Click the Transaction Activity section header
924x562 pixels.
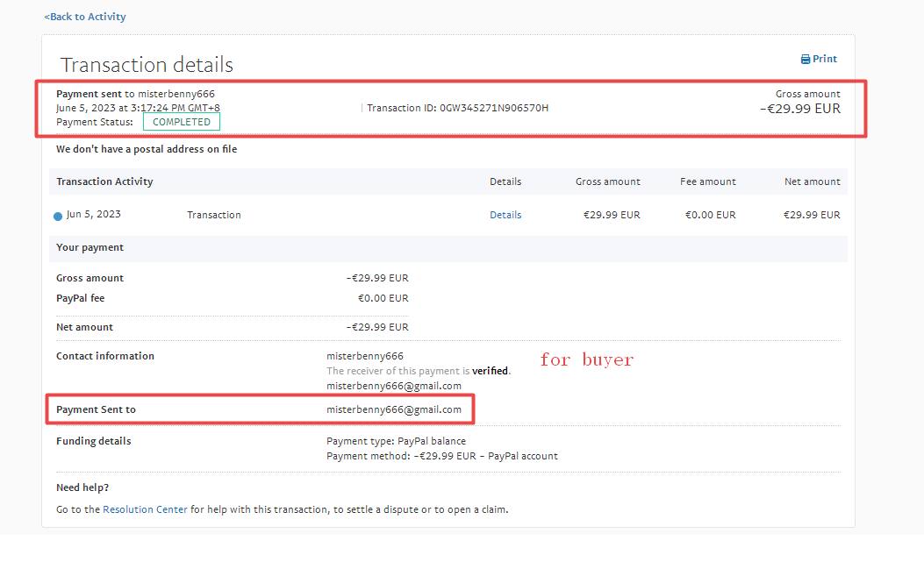(x=104, y=181)
